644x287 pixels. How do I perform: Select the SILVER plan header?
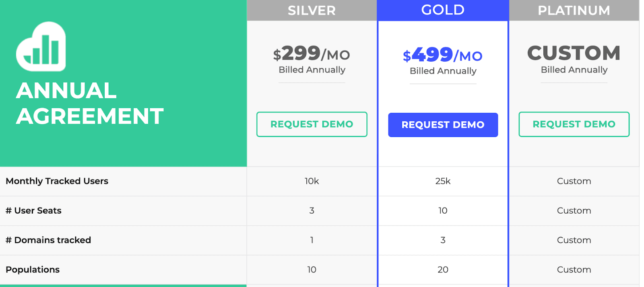click(x=312, y=10)
